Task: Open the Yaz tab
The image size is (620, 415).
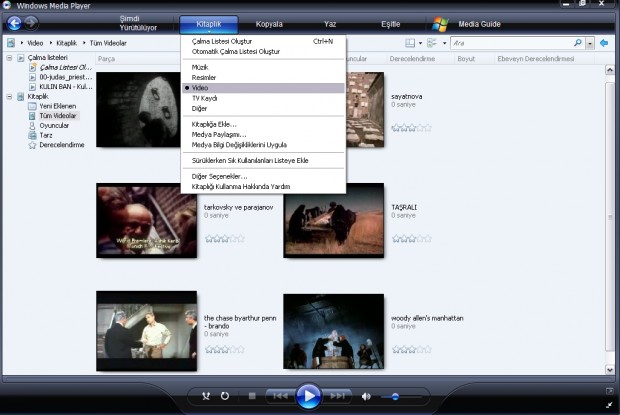Action: [330, 24]
